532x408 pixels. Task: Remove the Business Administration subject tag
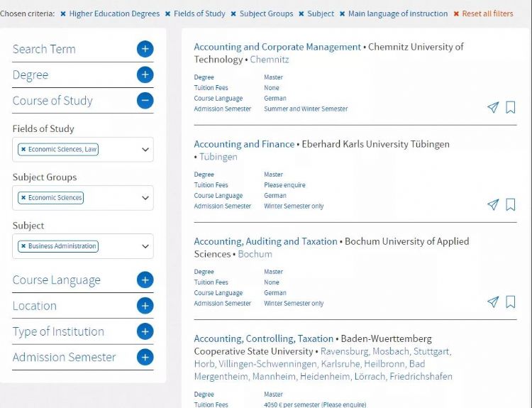point(23,246)
